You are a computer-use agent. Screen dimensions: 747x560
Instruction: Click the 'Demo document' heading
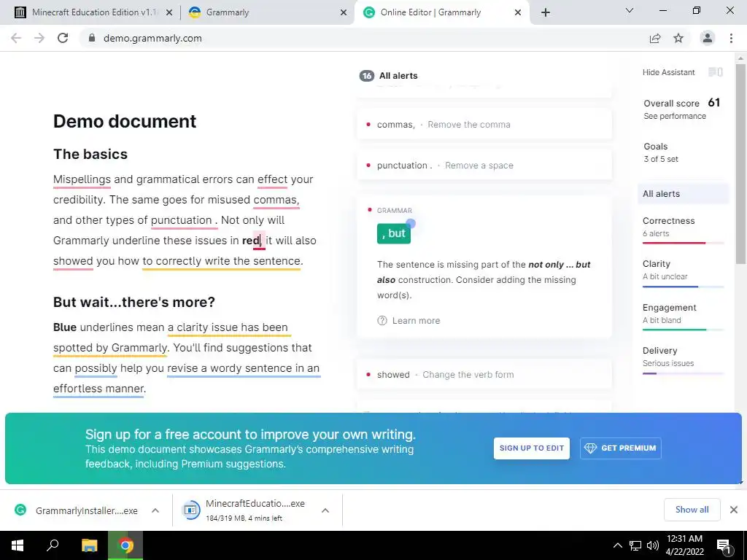[x=125, y=121]
